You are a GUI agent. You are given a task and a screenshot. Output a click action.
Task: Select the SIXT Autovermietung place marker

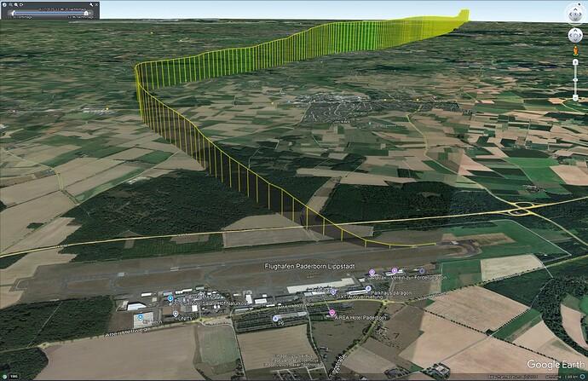tap(333, 292)
